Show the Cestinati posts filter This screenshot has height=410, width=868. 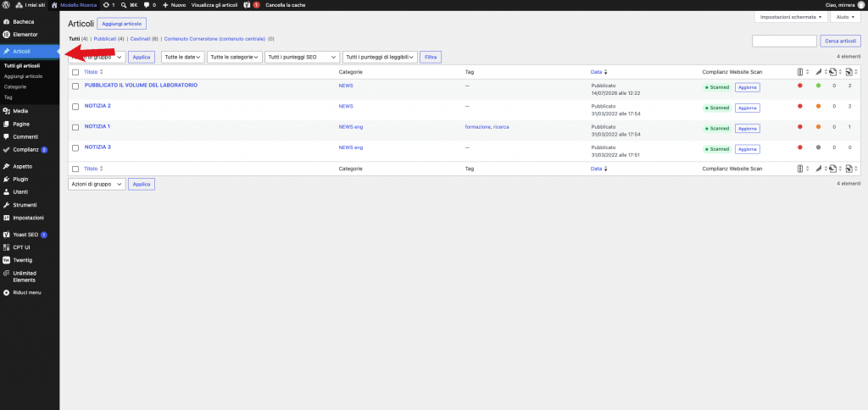tap(141, 39)
